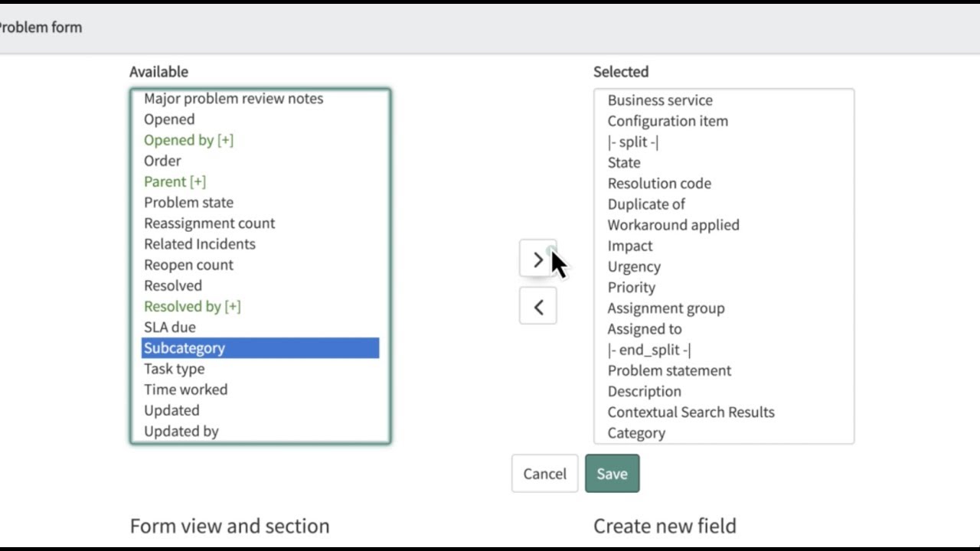Image resolution: width=980 pixels, height=551 pixels.
Task: Select the |- end_split -| item
Action: pyautogui.click(x=648, y=350)
